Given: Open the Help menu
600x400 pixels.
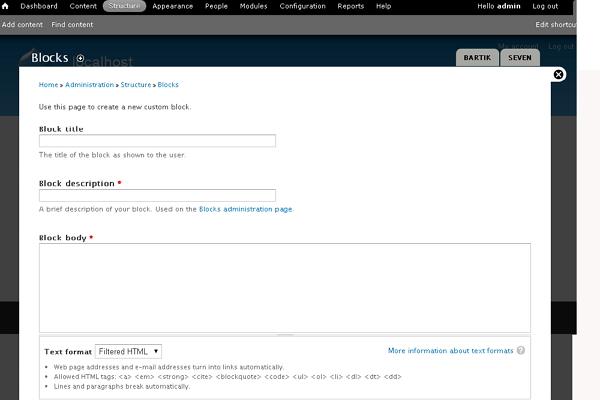Looking at the screenshot, I should click(x=383, y=6).
